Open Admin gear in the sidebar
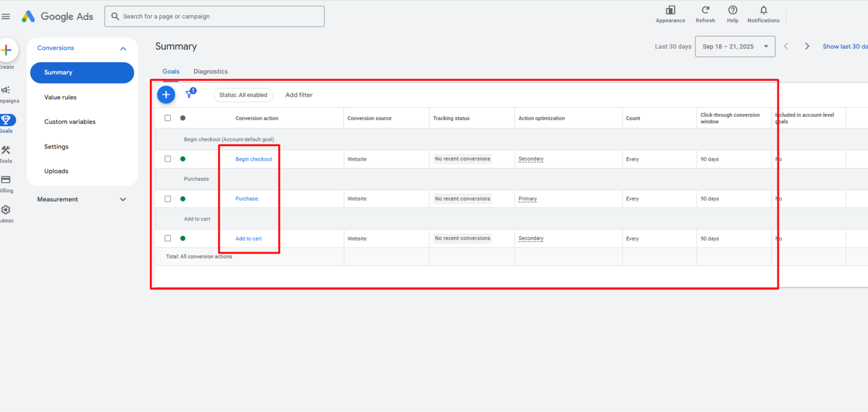 point(6,210)
